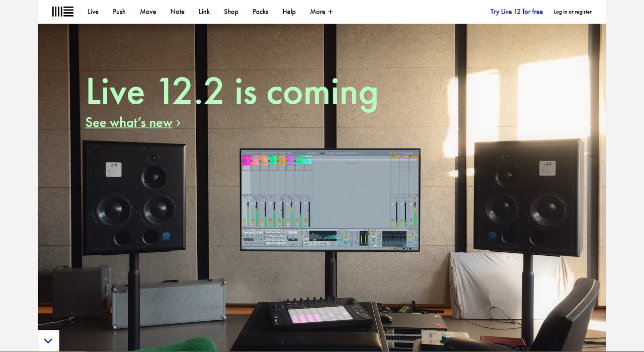The image size is (644, 352).
Task: Click Log in or register
Action: click(x=573, y=12)
